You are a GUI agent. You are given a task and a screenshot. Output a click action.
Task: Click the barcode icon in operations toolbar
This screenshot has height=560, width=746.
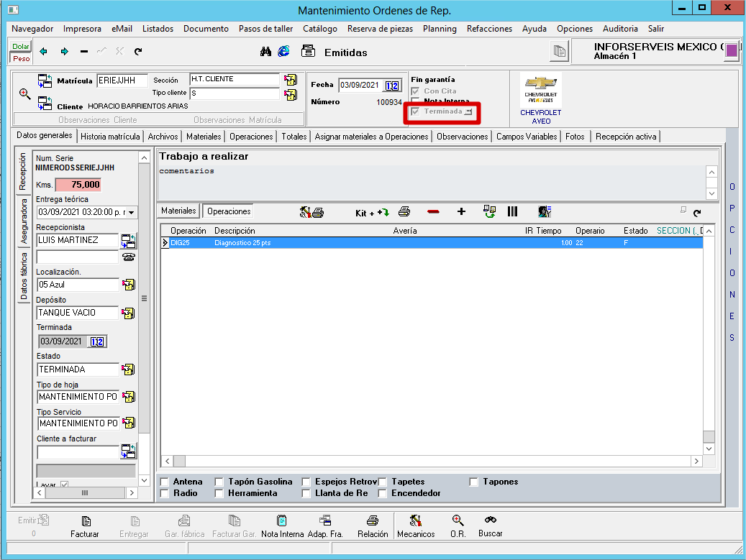512,211
